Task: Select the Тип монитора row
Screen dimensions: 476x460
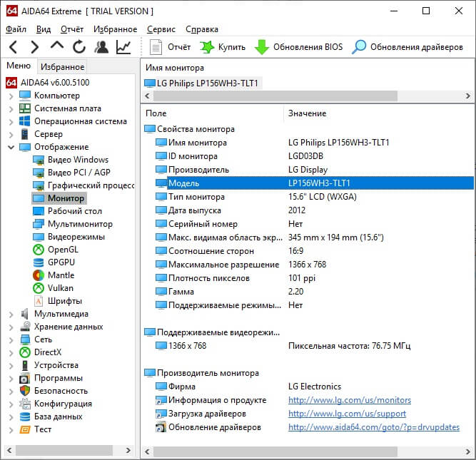Action: click(313, 197)
